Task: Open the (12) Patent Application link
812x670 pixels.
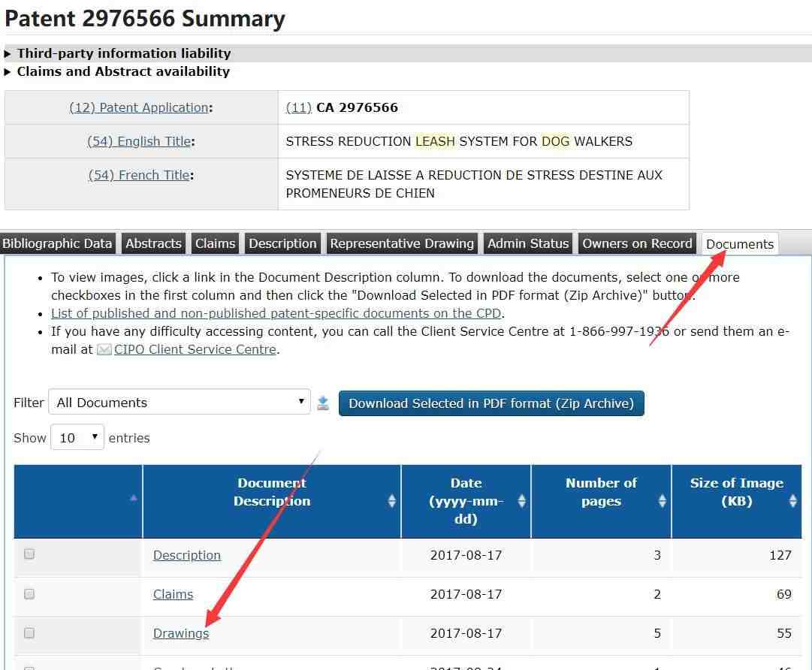Action: tap(139, 107)
